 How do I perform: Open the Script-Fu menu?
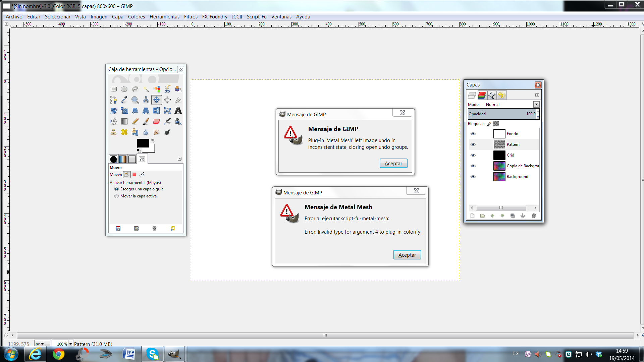point(257,17)
